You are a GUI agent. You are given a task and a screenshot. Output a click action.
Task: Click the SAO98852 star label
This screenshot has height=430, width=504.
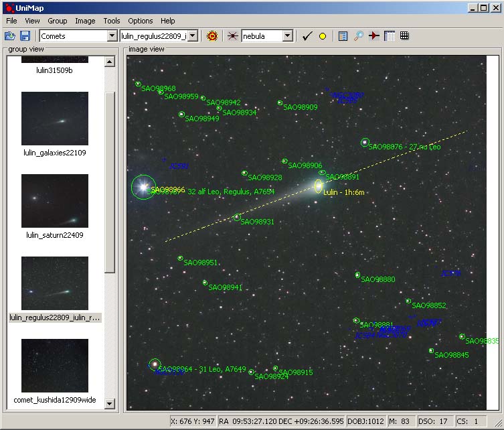click(429, 305)
